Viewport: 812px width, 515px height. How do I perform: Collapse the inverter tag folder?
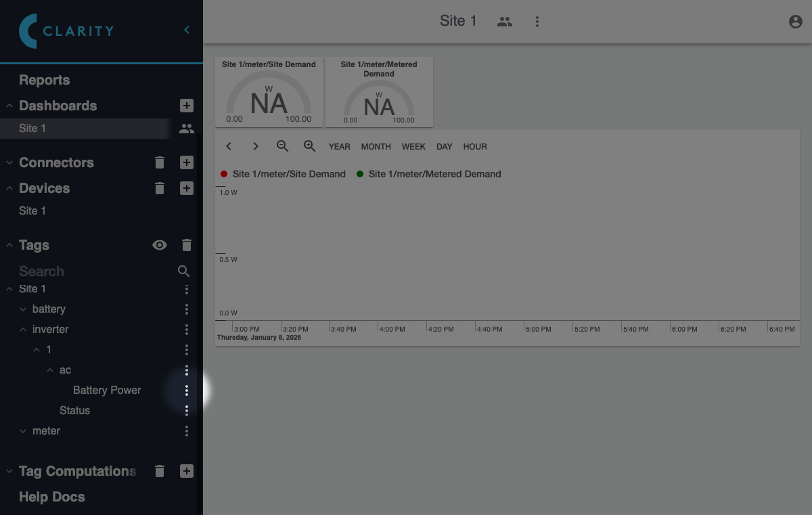(x=24, y=330)
